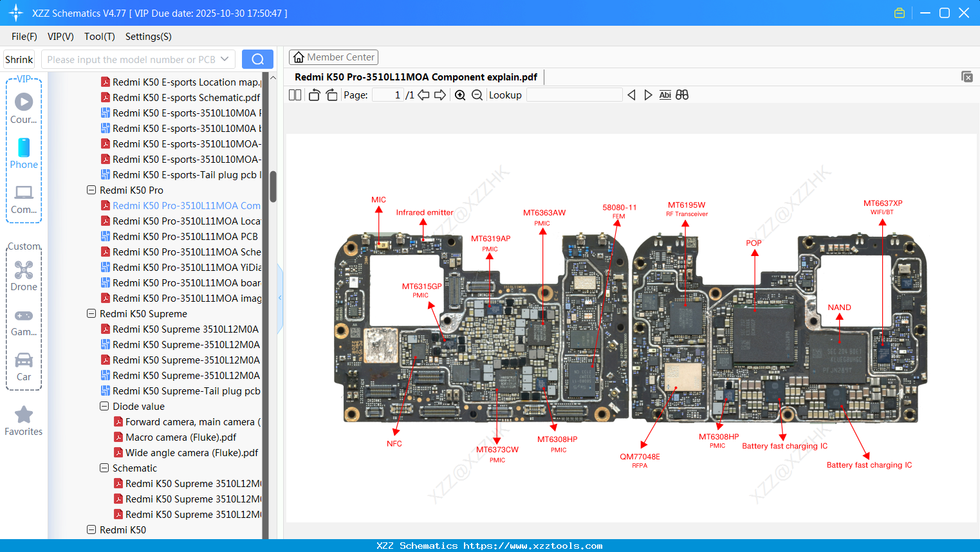Open the Tool(T) menu
The height and width of the screenshot is (552, 980).
[x=99, y=37]
